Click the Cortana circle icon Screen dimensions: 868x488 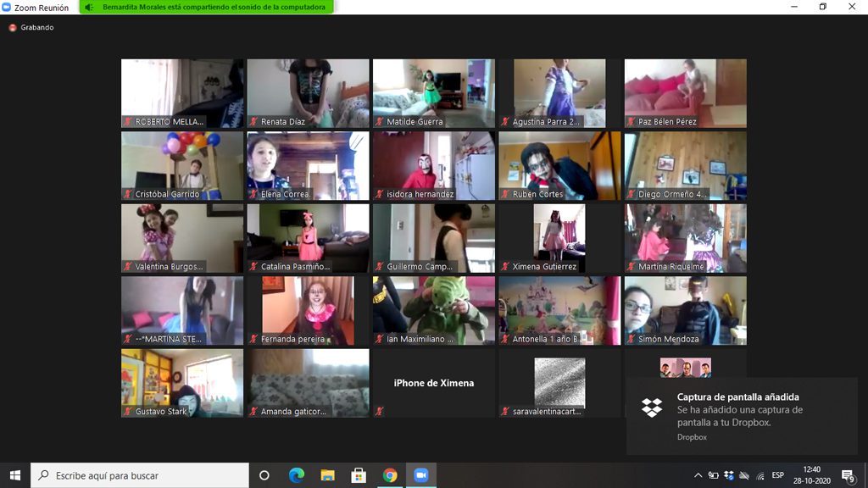(264, 475)
